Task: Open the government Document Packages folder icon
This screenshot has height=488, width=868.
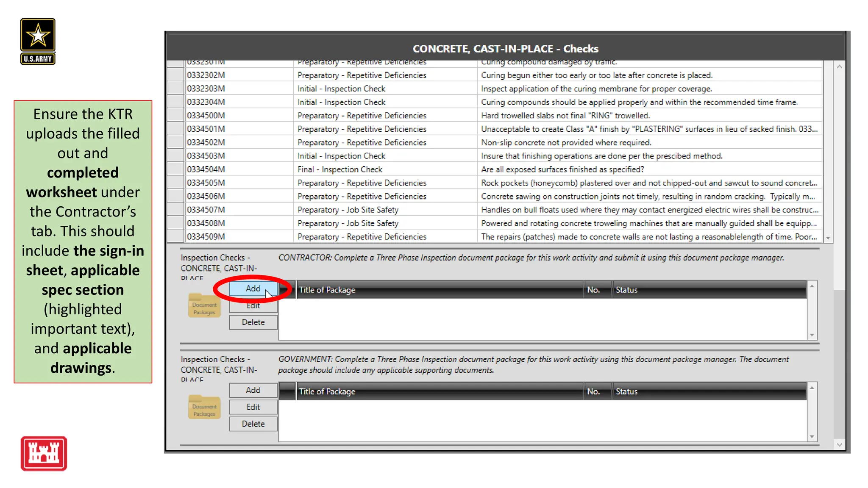Action: [204, 407]
